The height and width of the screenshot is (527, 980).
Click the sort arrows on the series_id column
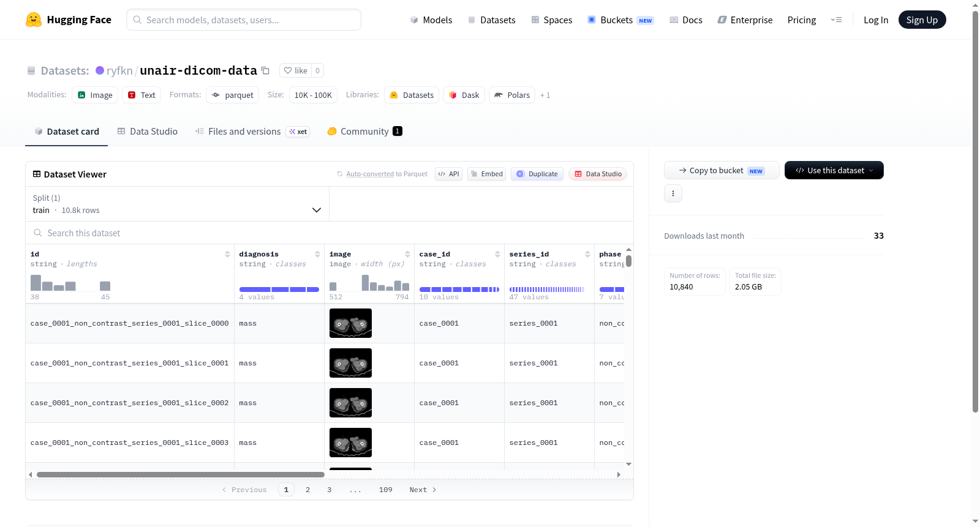pyautogui.click(x=587, y=254)
